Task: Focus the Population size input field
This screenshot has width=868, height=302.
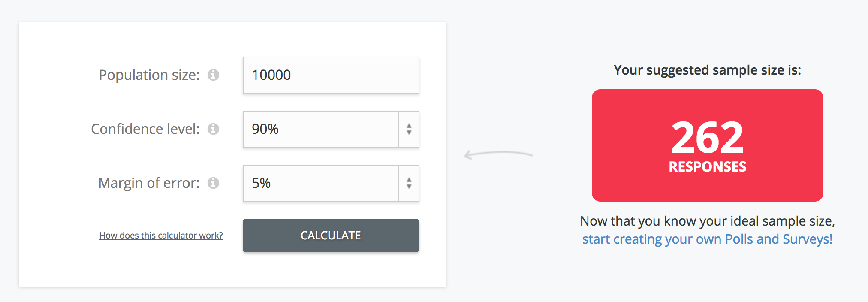Action: pos(331,75)
